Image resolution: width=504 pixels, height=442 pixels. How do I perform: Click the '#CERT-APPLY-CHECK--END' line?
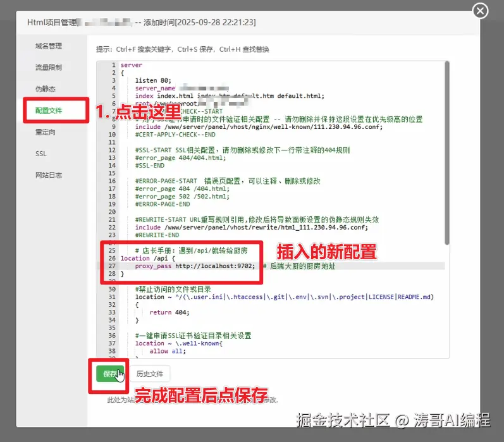(x=175, y=135)
